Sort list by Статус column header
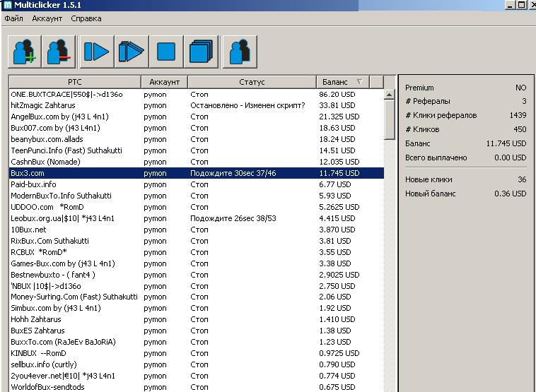This screenshot has width=536, height=392. point(252,82)
